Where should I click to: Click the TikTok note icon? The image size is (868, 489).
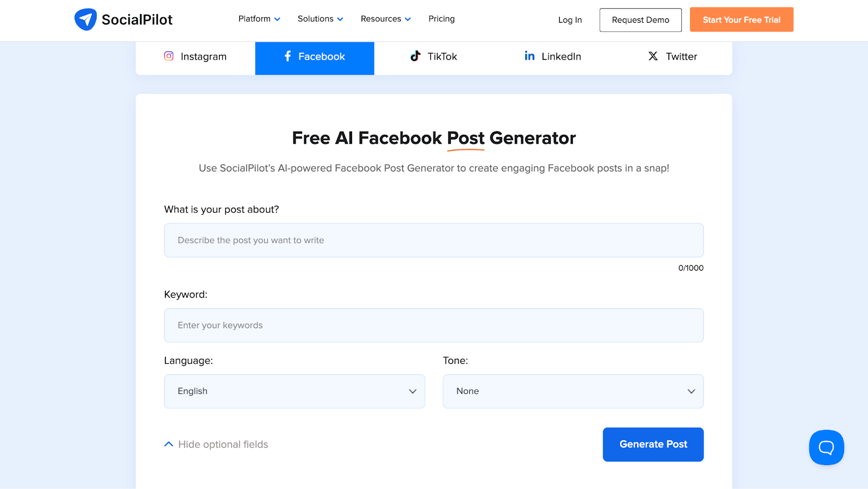pyautogui.click(x=415, y=56)
